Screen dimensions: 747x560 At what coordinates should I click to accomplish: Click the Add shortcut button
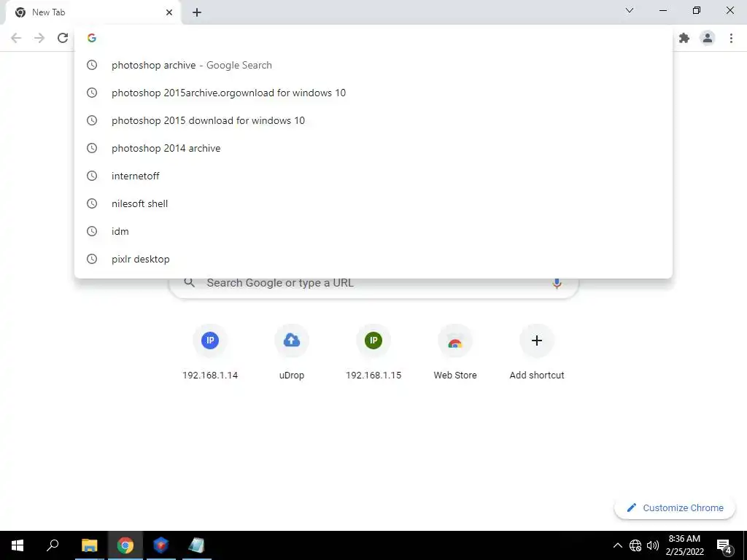tap(537, 352)
